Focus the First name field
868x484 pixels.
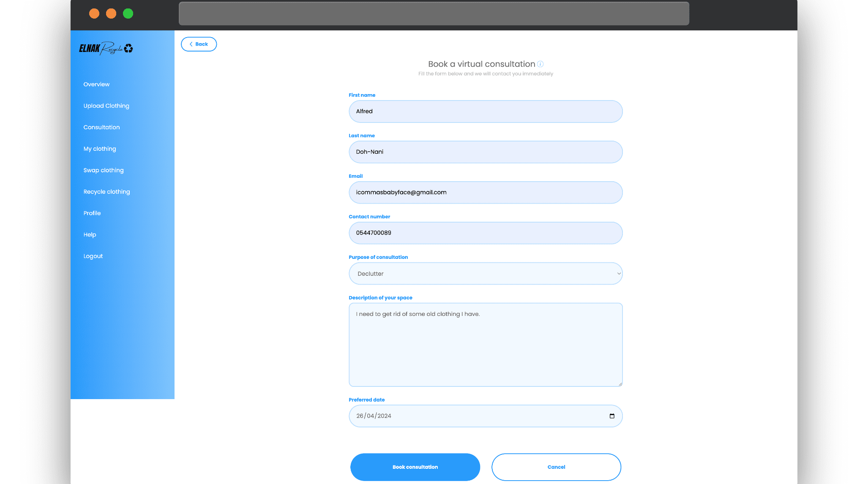(x=485, y=111)
